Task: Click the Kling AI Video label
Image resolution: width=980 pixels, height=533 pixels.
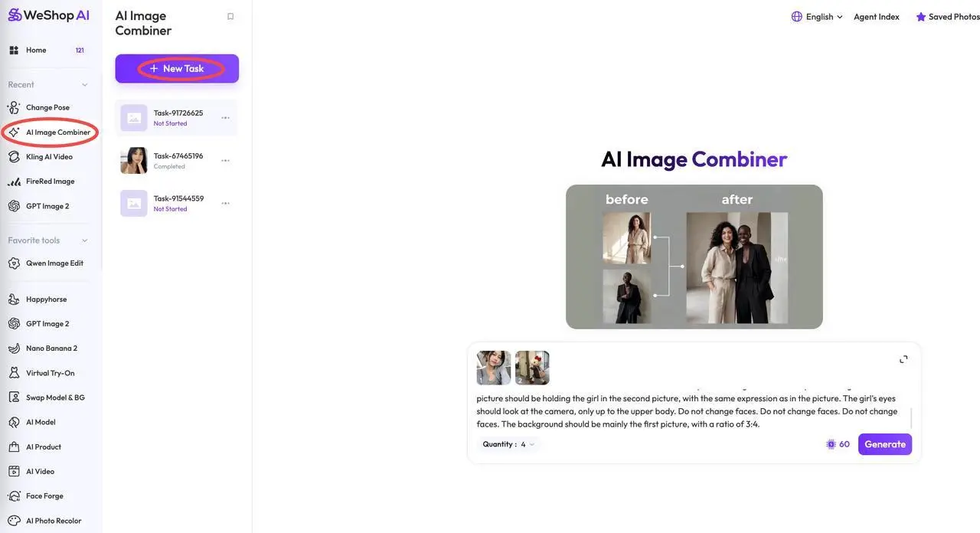Action: [49, 157]
